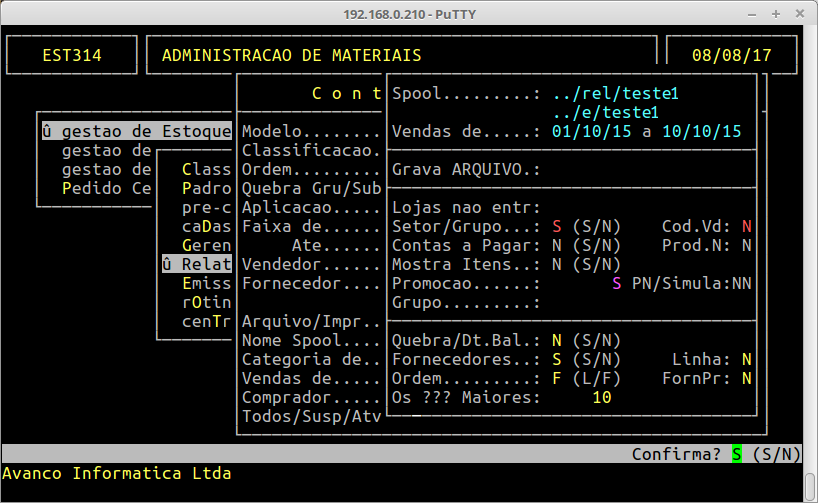
Task: Click the Vendas de start date 01/10/15
Action: point(591,132)
